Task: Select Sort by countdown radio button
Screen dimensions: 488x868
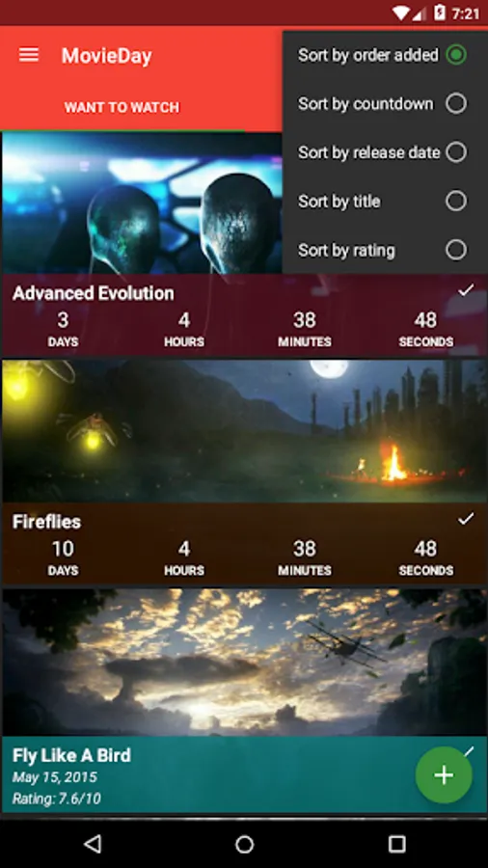Action: 456,103
